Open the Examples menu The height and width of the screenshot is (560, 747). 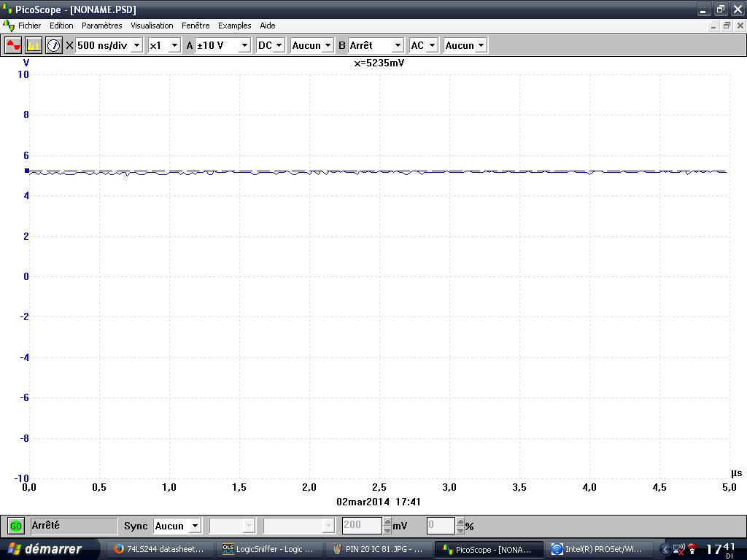point(234,26)
